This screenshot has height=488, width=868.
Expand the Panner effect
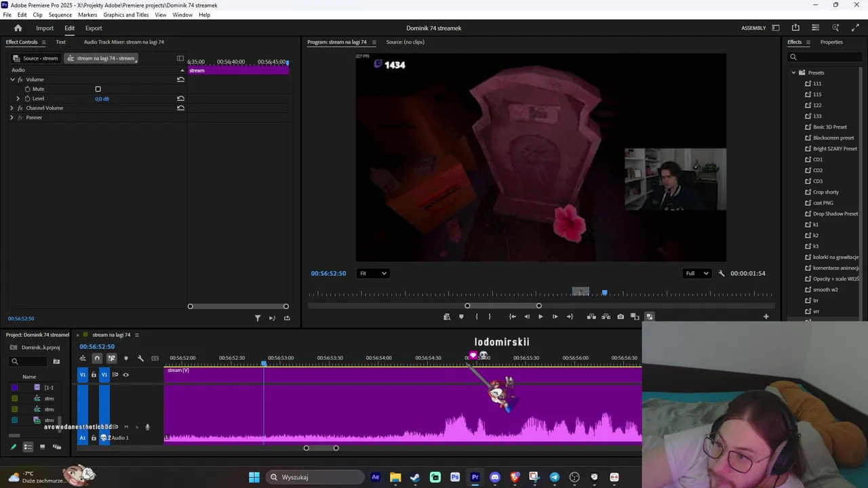click(12, 117)
